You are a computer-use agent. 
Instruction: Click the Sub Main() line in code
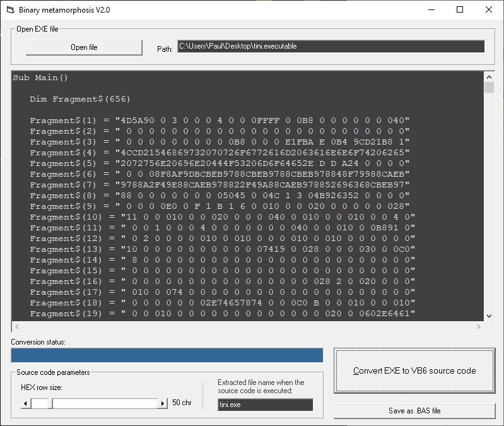click(x=40, y=78)
